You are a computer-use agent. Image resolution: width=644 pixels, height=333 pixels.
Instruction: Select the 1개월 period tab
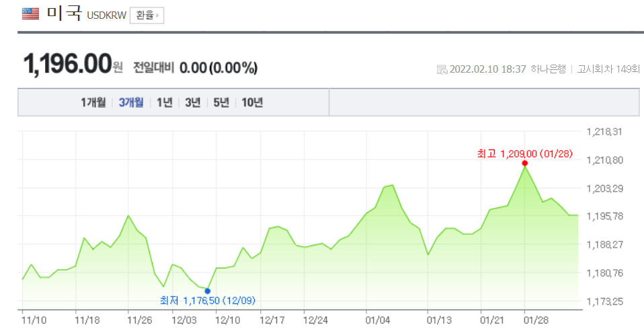coord(93,102)
